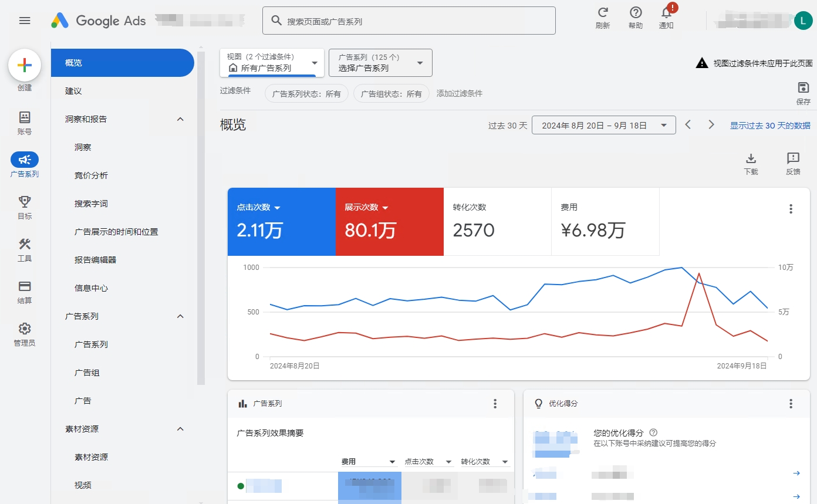The height and width of the screenshot is (504, 817).
Task: Open the 管理员 admin gear icon
Action: tap(25, 328)
